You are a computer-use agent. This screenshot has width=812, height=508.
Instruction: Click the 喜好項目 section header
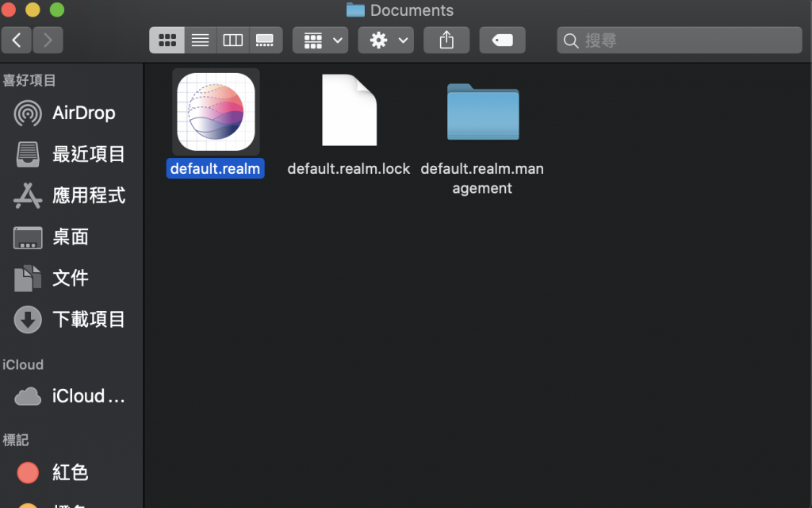click(x=29, y=80)
